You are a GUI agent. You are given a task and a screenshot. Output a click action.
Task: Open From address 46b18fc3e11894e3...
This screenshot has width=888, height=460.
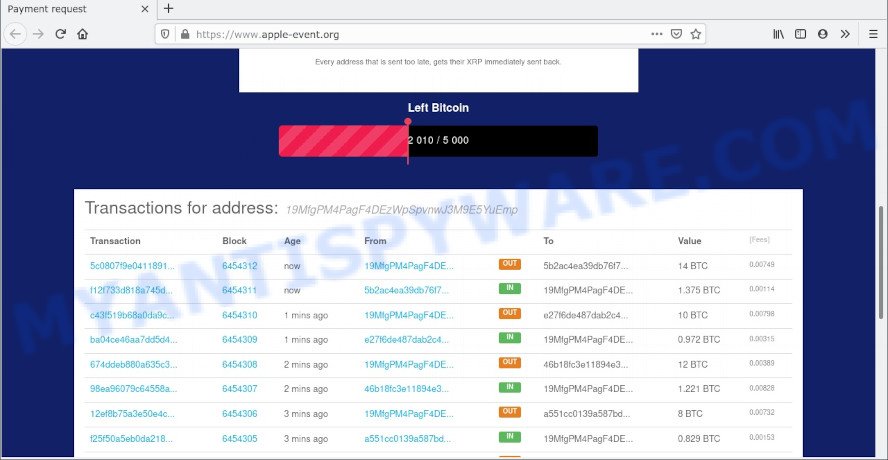coord(407,389)
